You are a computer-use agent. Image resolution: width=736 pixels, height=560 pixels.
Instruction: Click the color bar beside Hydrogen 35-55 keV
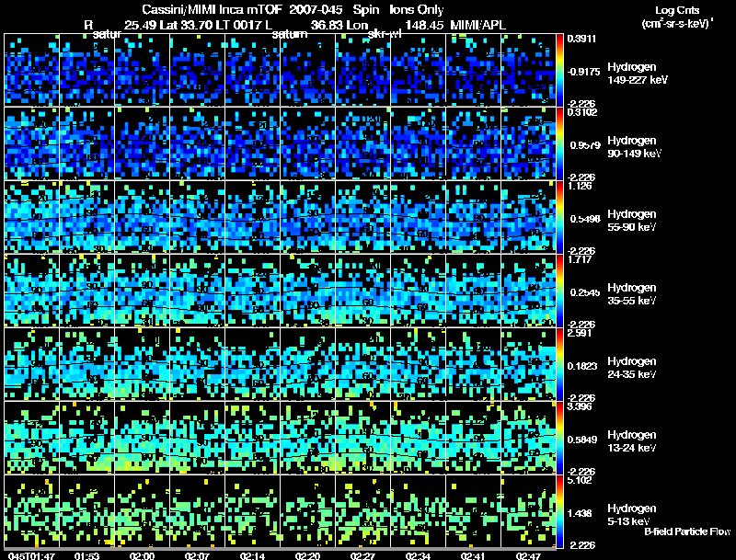(x=559, y=291)
